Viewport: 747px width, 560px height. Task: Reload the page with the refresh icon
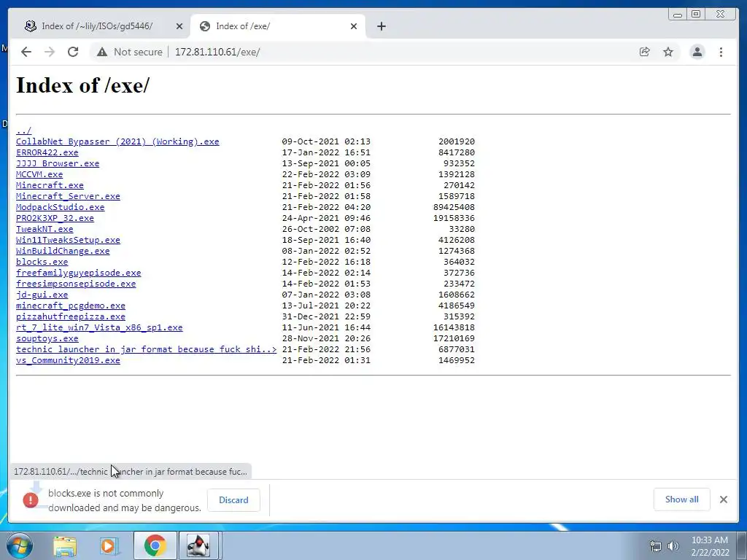click(x=73, y=52)
